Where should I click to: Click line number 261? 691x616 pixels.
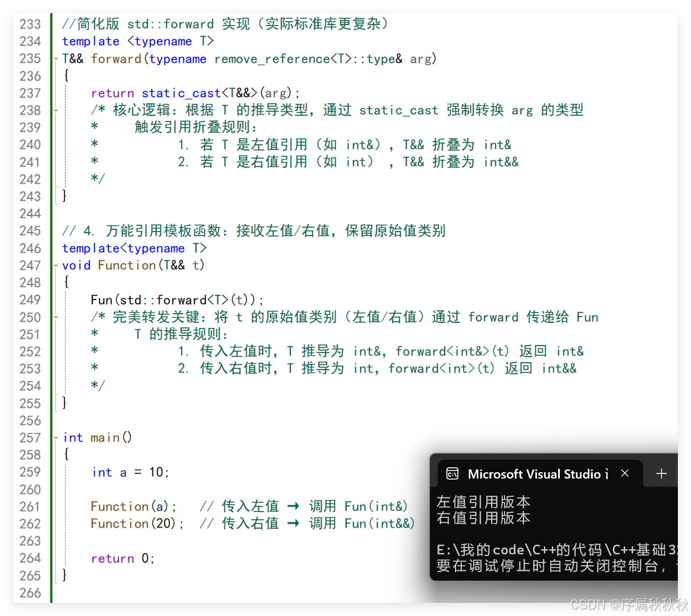click(30, 506)
